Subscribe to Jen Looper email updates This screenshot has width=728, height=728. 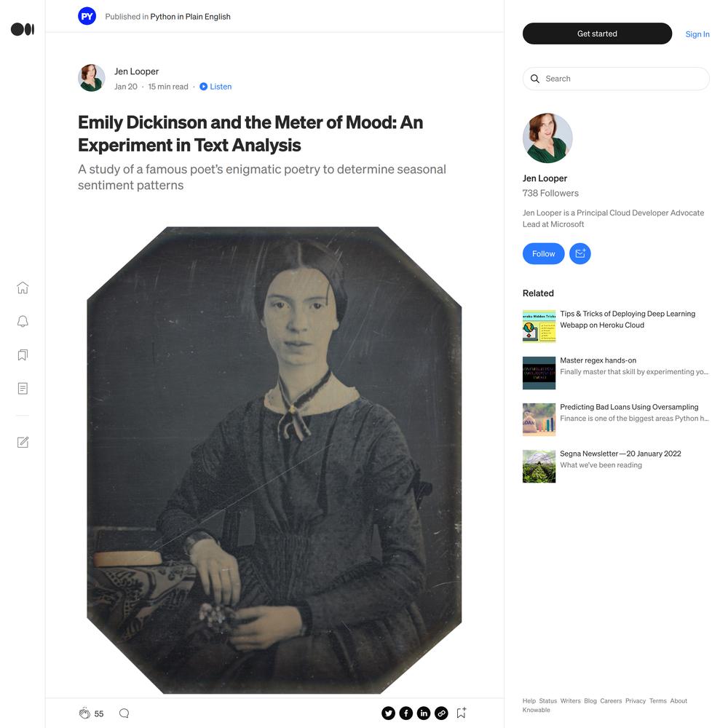coord(580,253)
